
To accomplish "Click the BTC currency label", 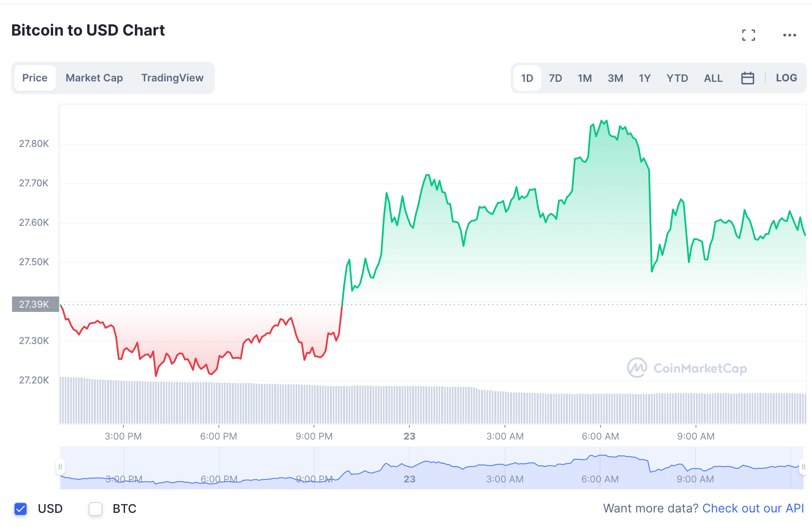I will [x=125, y=509].
